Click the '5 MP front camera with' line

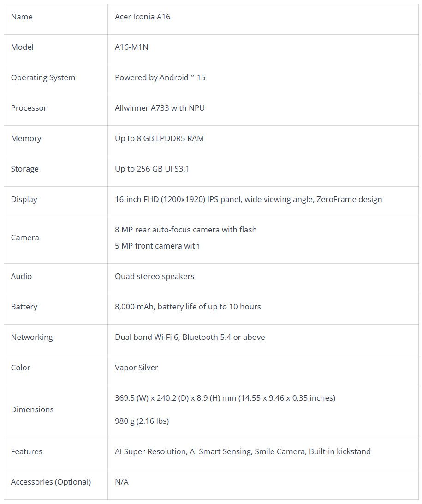[x=157, y=246]
